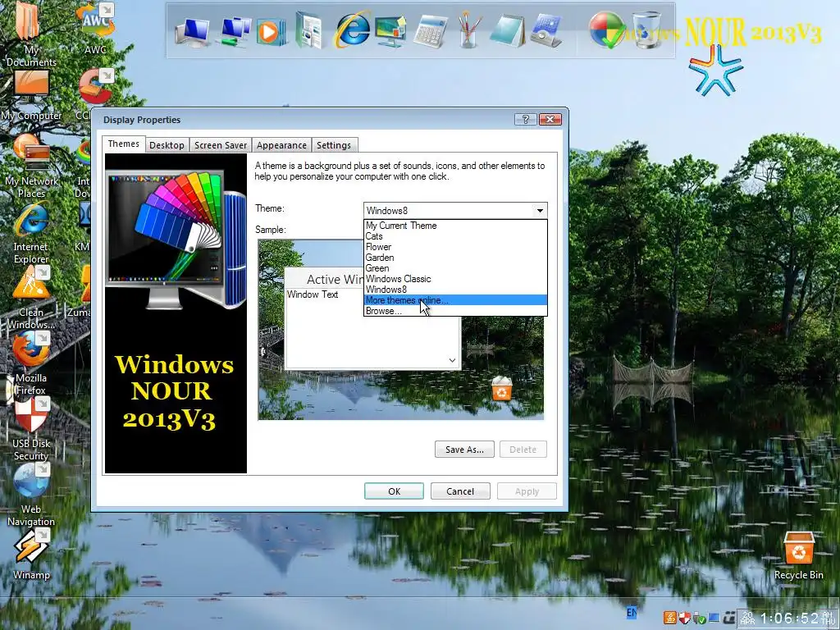Click the sample window scroll-down arrow
This screenshot has width=840, height=630.
[x=452, y=361]
